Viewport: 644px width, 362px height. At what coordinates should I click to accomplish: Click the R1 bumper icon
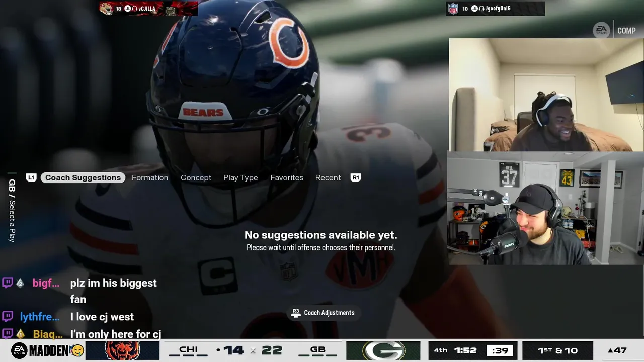[x=356, y=177]
